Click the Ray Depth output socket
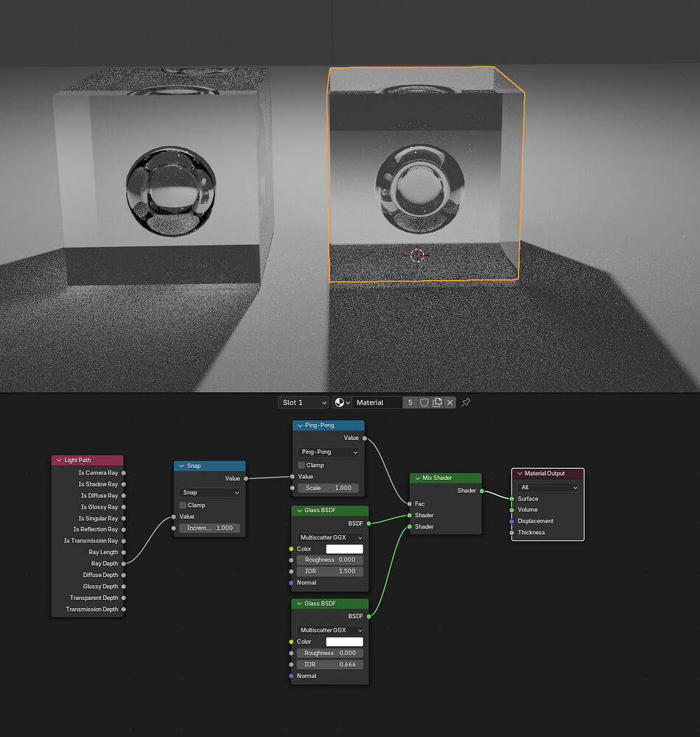This screenshot has height=737, width=700. 124,564
